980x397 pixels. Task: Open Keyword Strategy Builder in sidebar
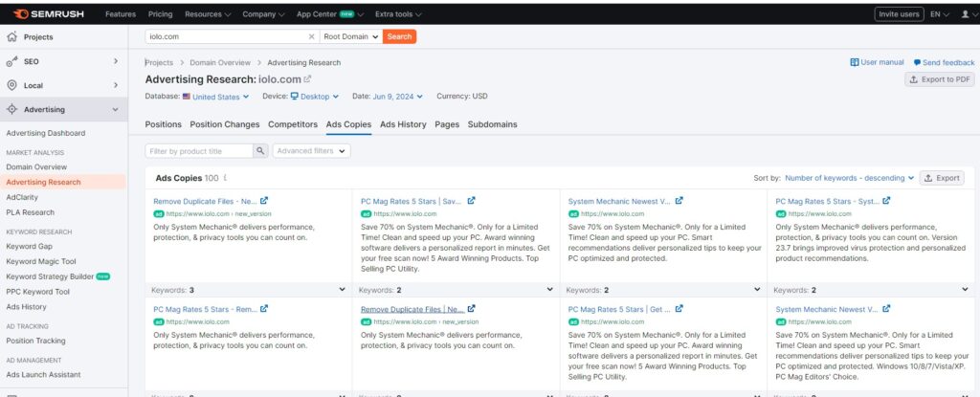(50, 276)
